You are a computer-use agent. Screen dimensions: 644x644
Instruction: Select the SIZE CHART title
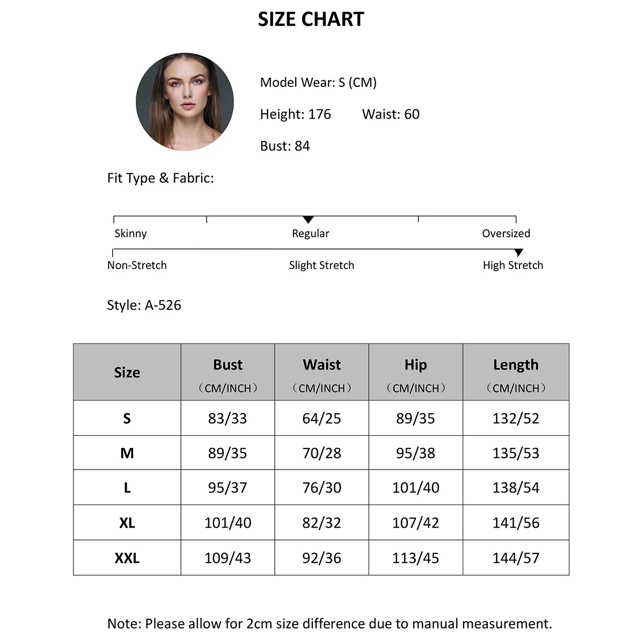click(311, 19)
